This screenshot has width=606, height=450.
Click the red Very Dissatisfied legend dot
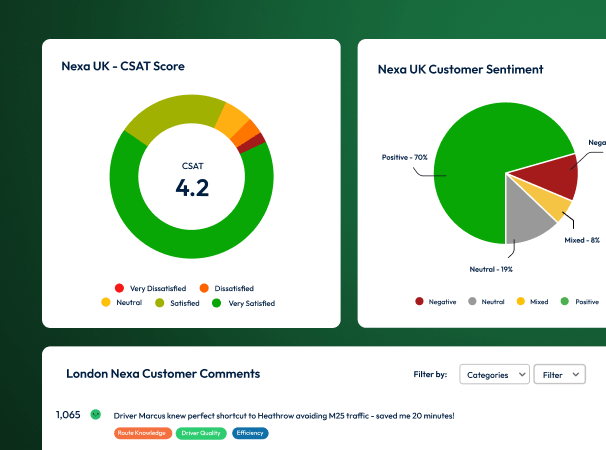(119, 288)
